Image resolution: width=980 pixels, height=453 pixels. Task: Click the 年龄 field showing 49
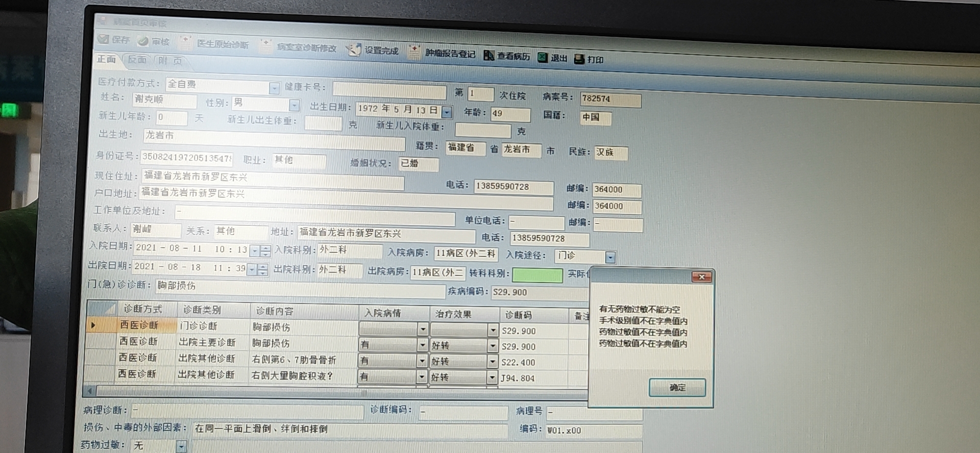[510, 114]
